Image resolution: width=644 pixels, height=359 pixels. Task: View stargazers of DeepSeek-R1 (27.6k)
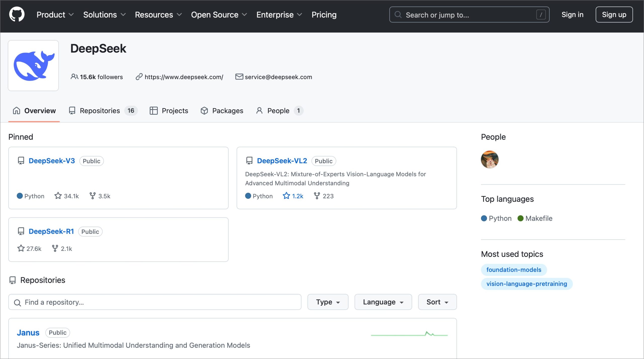(x=29, y=248)
